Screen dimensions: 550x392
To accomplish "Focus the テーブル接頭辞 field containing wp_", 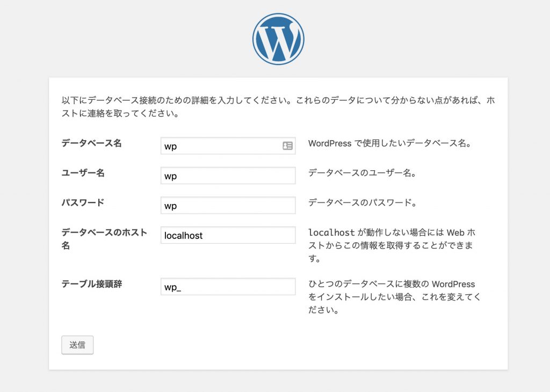I will pyautogui.click(x=228, y=287).
